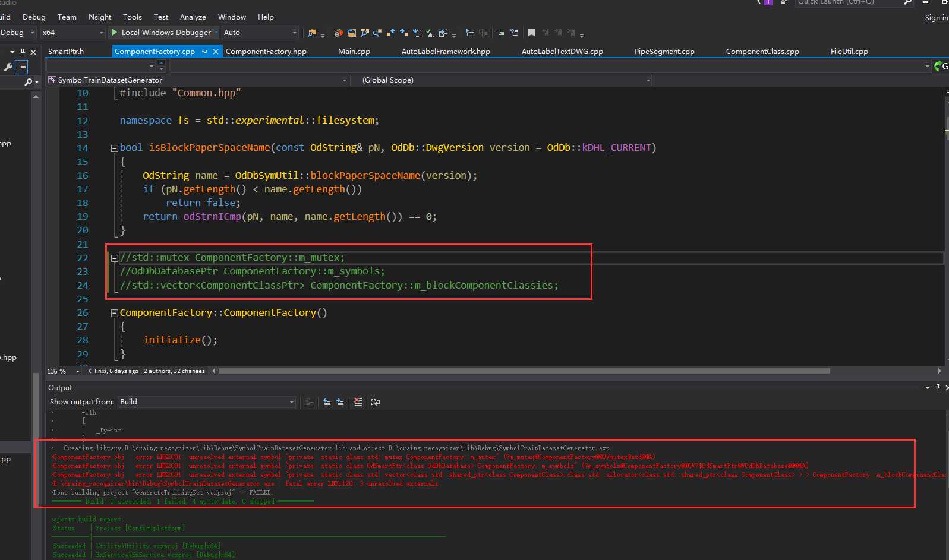Switch to the ComponentClass.cpp tab
949x560 pixels.
(762, 52)
